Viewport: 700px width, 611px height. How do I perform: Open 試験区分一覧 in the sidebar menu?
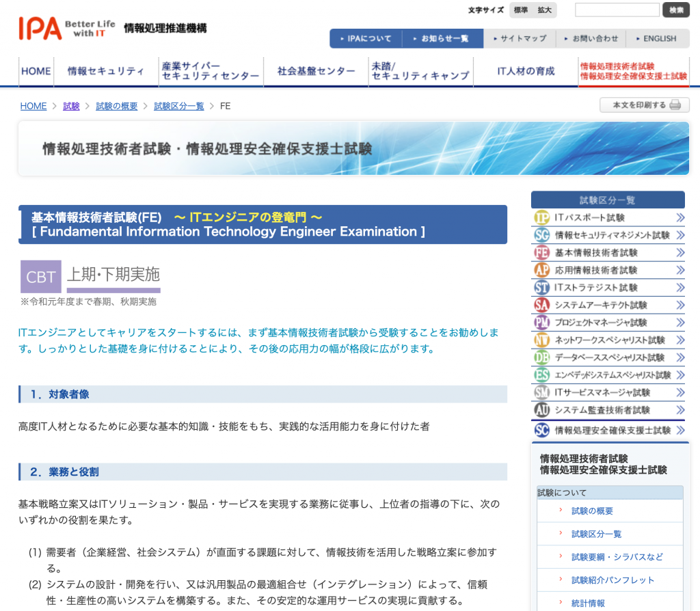pyautogui.click(x=596, y=534)
